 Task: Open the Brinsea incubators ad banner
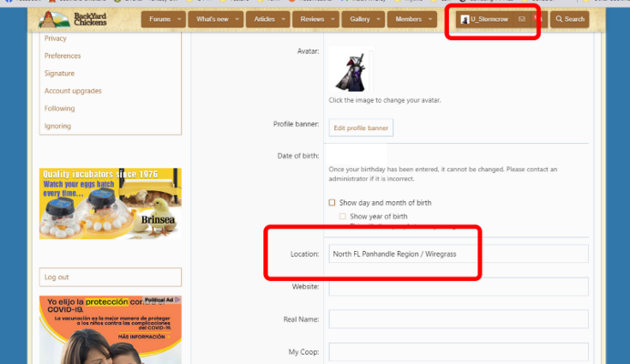click(x=110, y=204)
